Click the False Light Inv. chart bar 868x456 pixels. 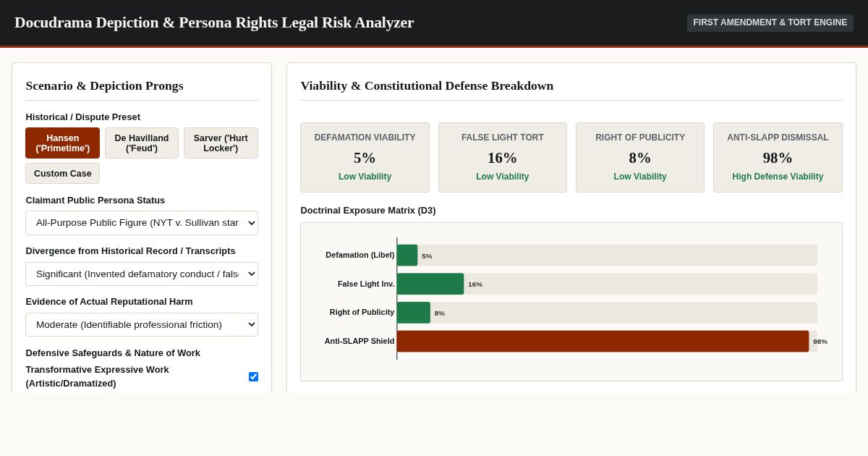430,284
